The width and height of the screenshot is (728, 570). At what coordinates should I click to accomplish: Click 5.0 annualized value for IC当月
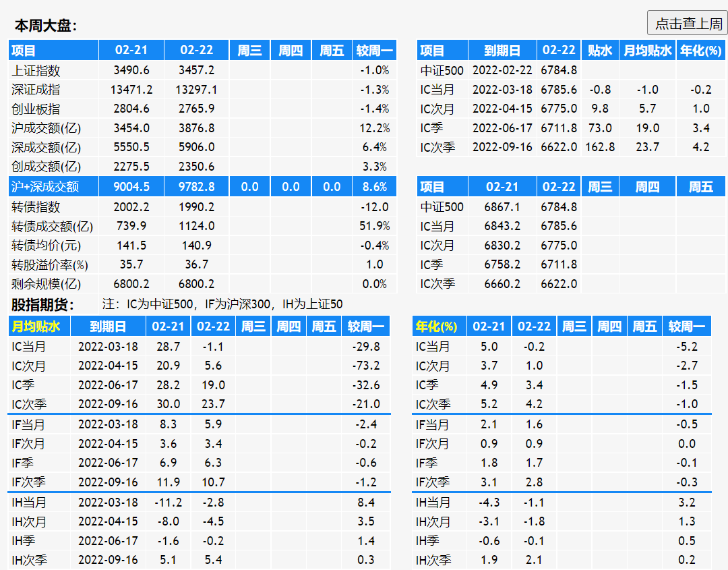(489, 347)
